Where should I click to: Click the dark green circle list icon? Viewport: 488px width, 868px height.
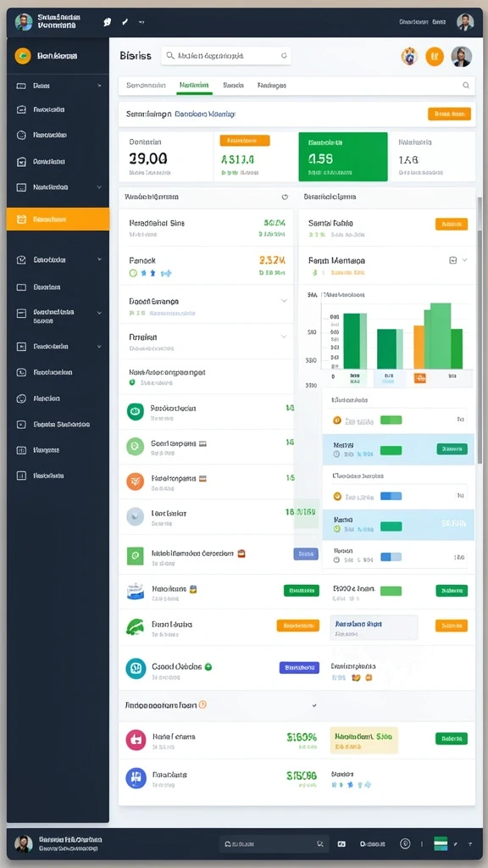135,411
